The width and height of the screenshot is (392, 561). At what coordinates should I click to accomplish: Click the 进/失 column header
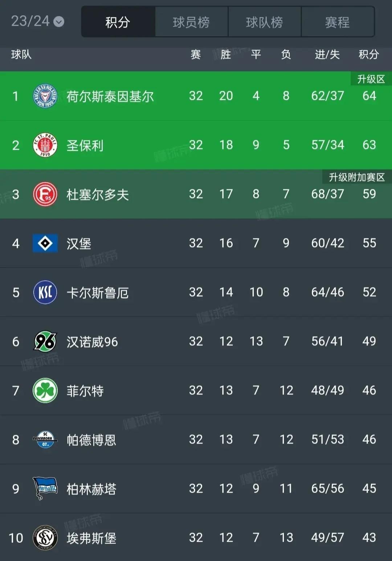pyautogui.click(x=327, y=55)
